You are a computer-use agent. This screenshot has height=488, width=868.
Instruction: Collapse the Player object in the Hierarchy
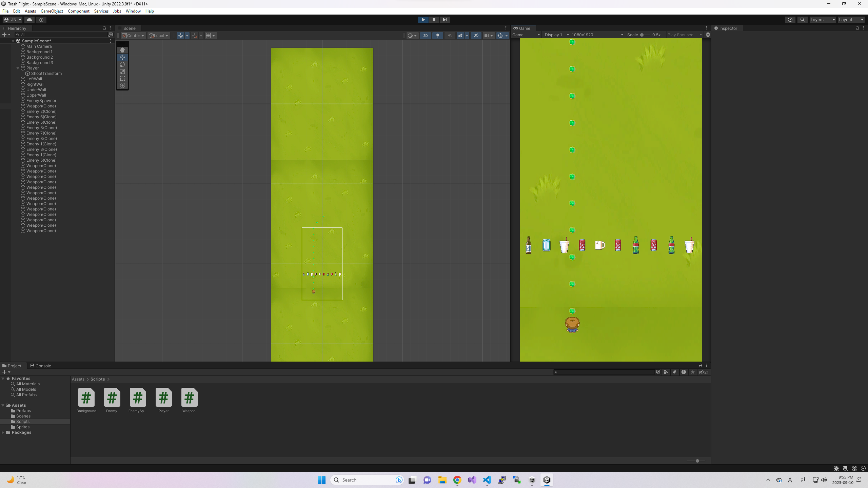click(x=17, y=68)
